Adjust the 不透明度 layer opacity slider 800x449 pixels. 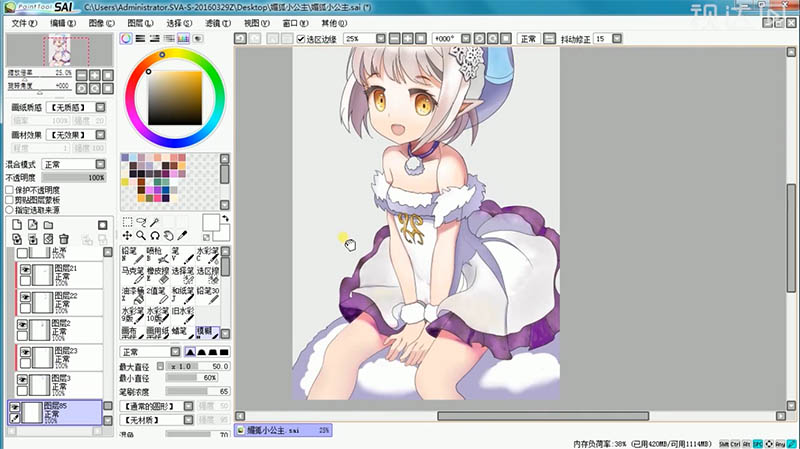(74, 178)
